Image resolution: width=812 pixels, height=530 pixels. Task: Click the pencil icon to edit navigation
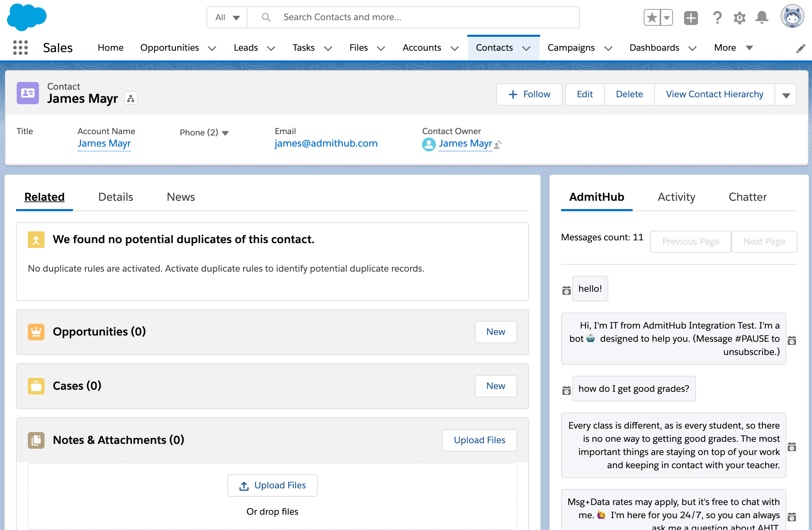point(801,49)
